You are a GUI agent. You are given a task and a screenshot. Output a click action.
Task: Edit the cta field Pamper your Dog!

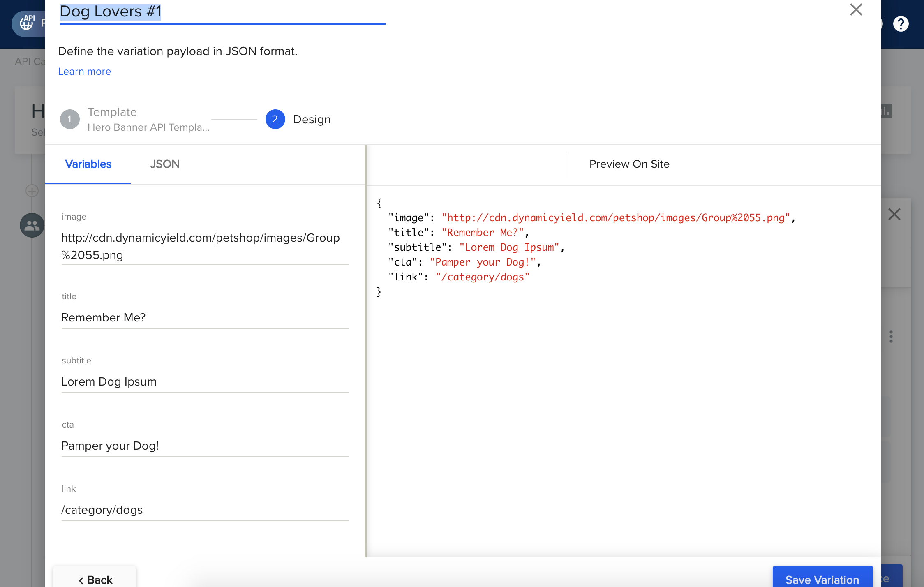[x=205, y=446]
